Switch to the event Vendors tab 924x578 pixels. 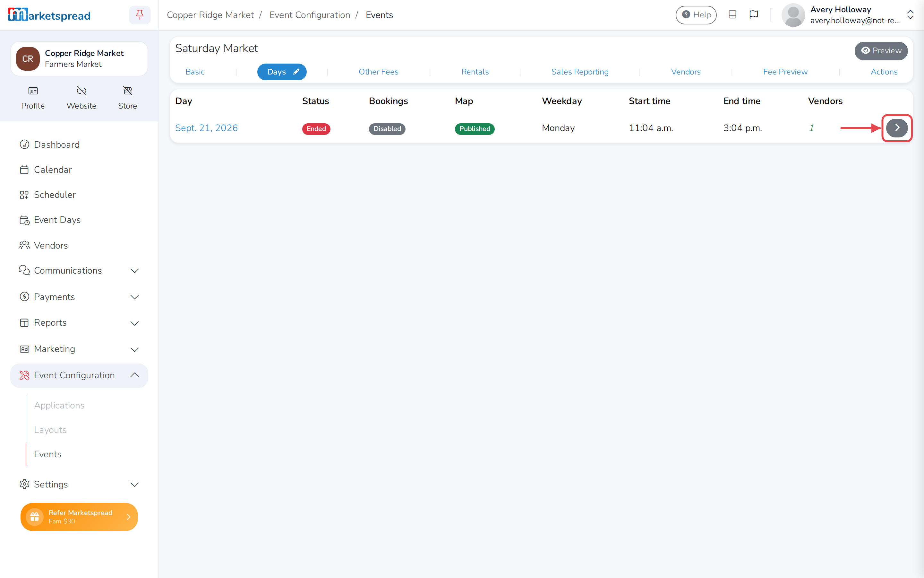(x=686, y=72)
